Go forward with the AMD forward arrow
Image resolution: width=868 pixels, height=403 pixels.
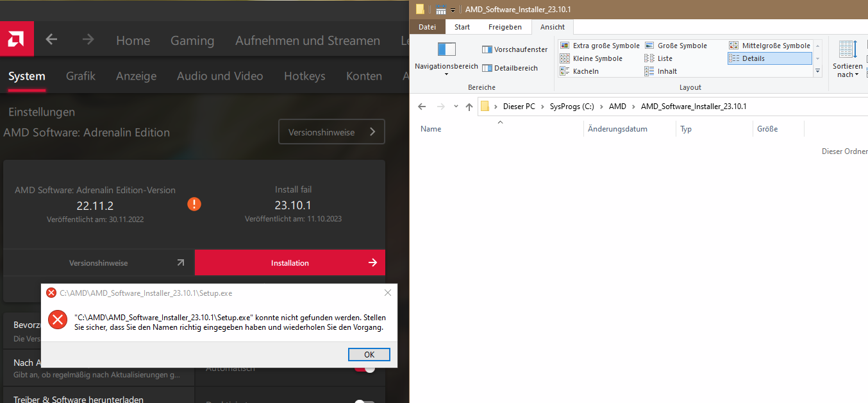pos(88,39)
